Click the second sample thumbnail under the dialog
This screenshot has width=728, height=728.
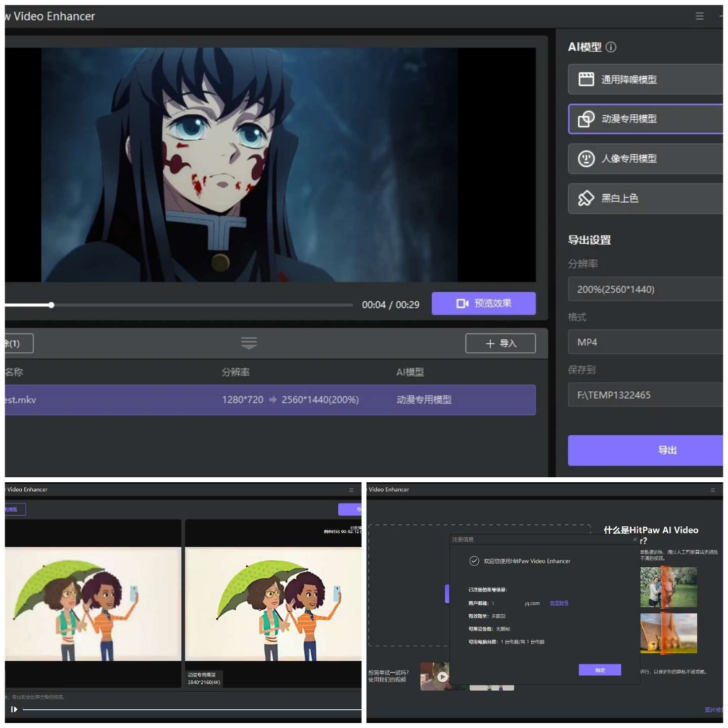point(491,688)
